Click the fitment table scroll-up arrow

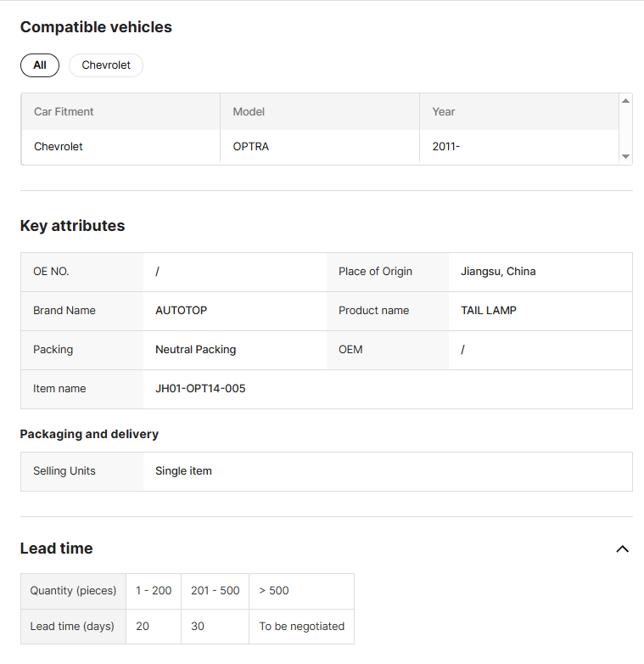pos(625,101)
